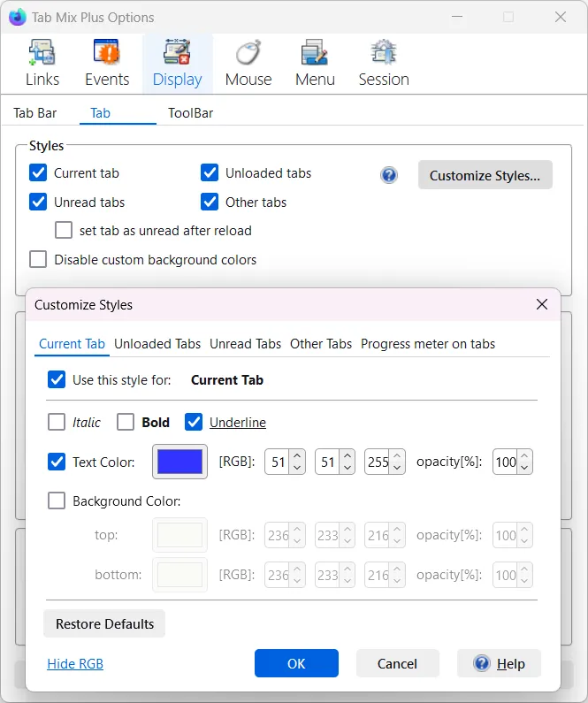Increase the text color opacity value
Image resolution: width=588 pixels, height=703 pixels.
[x=525, y=456]
